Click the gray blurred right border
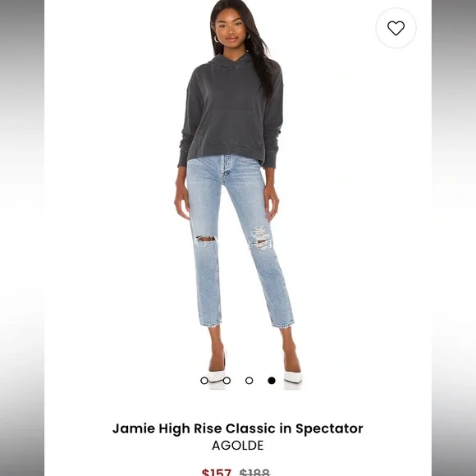476x476 pixels. (x=454, y=238)
